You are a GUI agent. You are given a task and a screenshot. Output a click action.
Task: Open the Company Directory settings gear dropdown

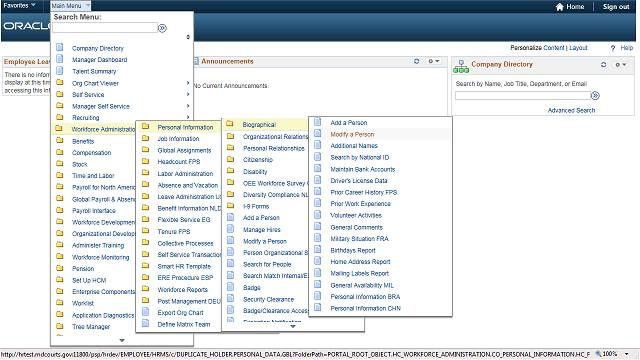[x=621, y=64]
